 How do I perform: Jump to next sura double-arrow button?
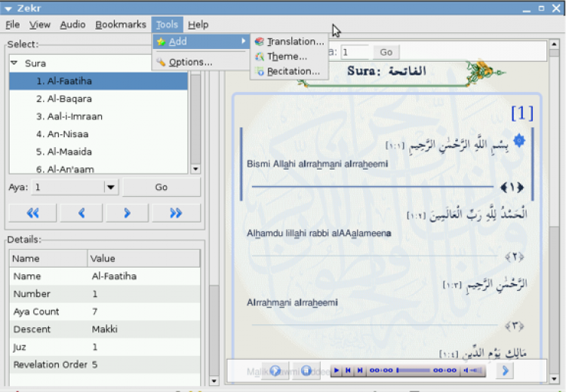pos(176,213)
